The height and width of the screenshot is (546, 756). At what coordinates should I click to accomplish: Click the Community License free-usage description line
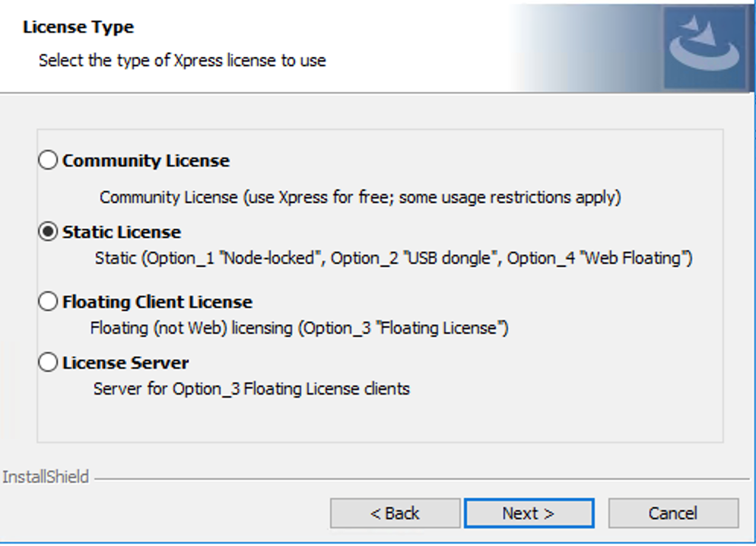360,198
